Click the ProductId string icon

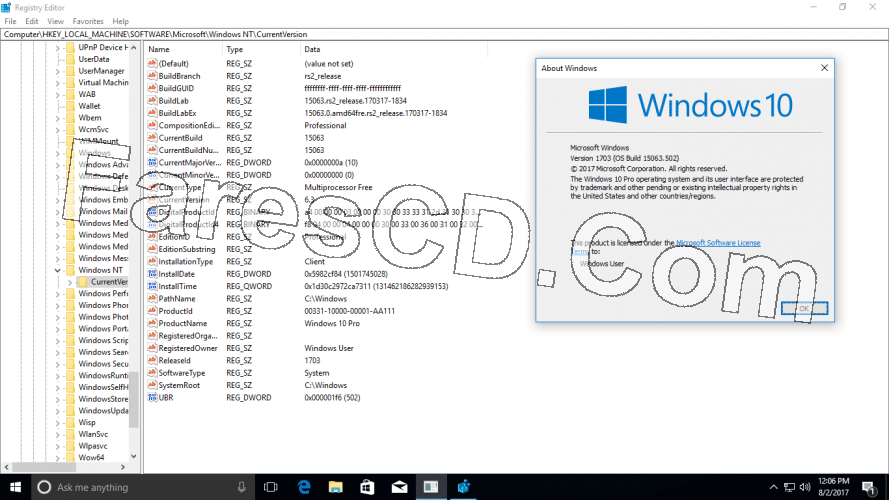152,311
